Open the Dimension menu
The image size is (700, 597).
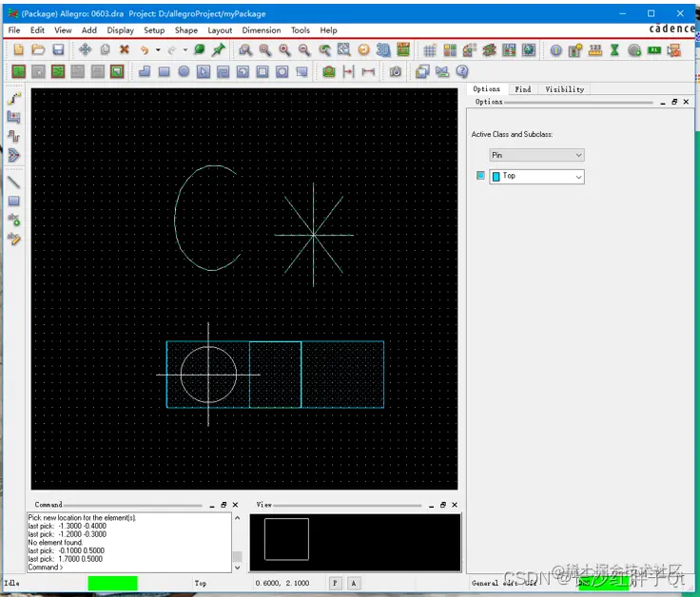[x=262, y=30]
